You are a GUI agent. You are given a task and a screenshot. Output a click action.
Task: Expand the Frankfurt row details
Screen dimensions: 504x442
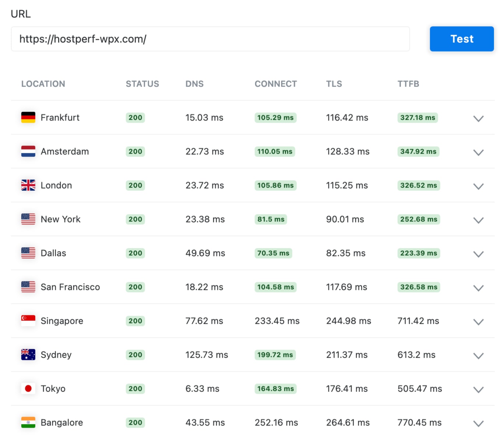tap(478, 119)
